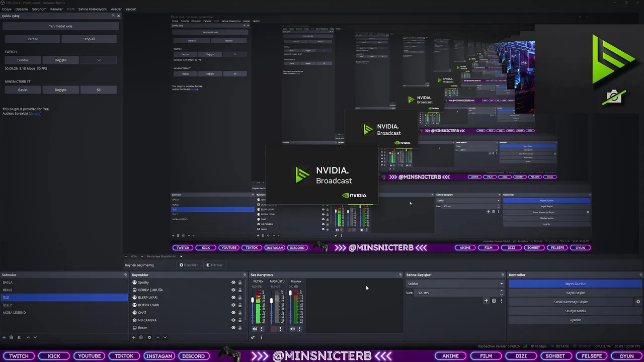Remove the source with the Kaynaklar trash icon
644x362 pixels.
pos(141,337)
